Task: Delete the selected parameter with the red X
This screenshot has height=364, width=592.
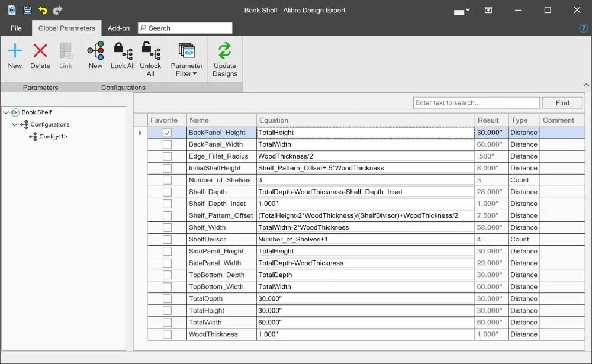Action: click(40, 50)
